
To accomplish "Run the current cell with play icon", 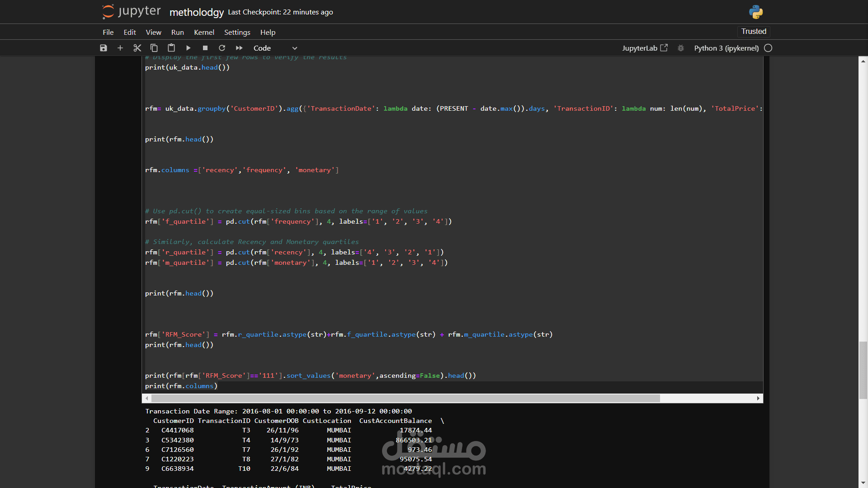I will [x=189, y=48].
